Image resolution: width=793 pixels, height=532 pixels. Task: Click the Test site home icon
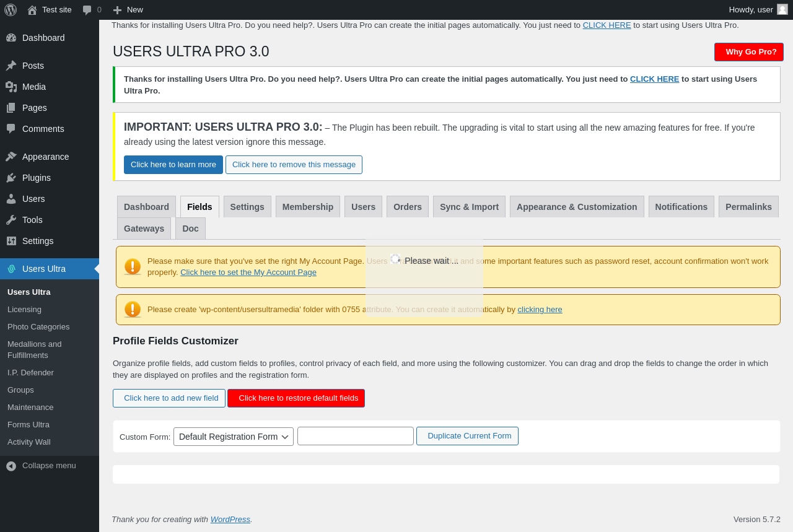32,10
